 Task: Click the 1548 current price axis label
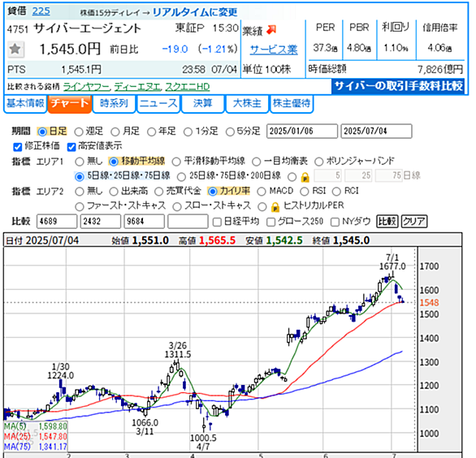[x=429, y=303]
